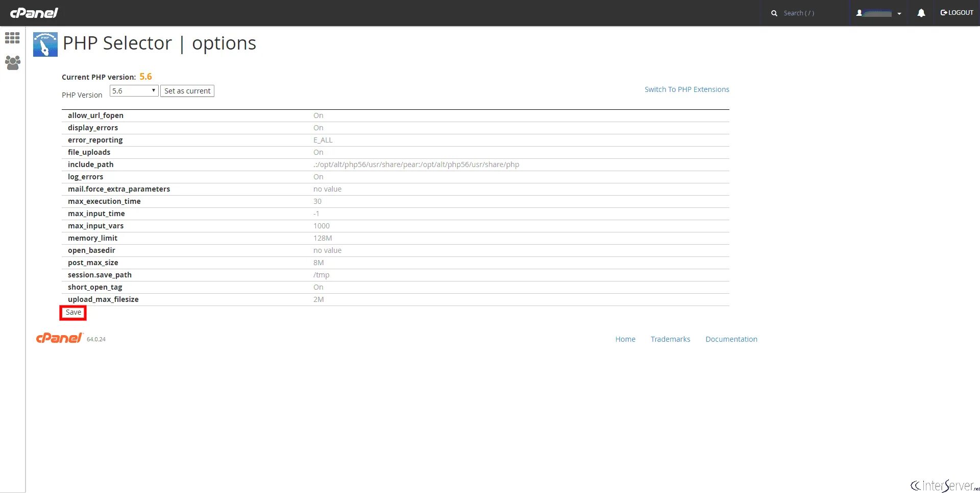Click the upload_max_filesize option name
Screen dimensions: 980x493
(x=103, y=299)
